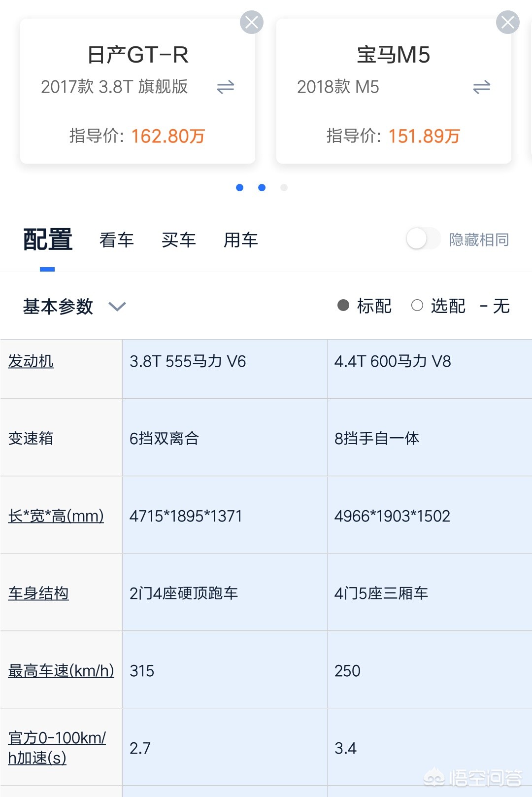Click the 2.7 acceleration value
Viewport: 532px width, 797px height.
point(140,748)
